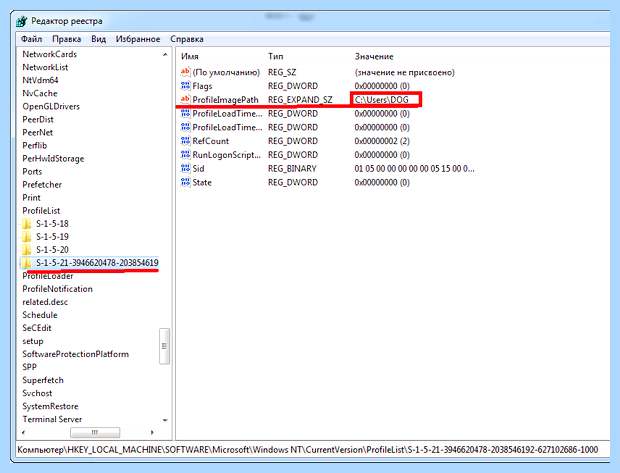This screenshot has height=473, width=620.
Task: Click the ProfileImagePath string icon
Action: (x=185, y=99)
